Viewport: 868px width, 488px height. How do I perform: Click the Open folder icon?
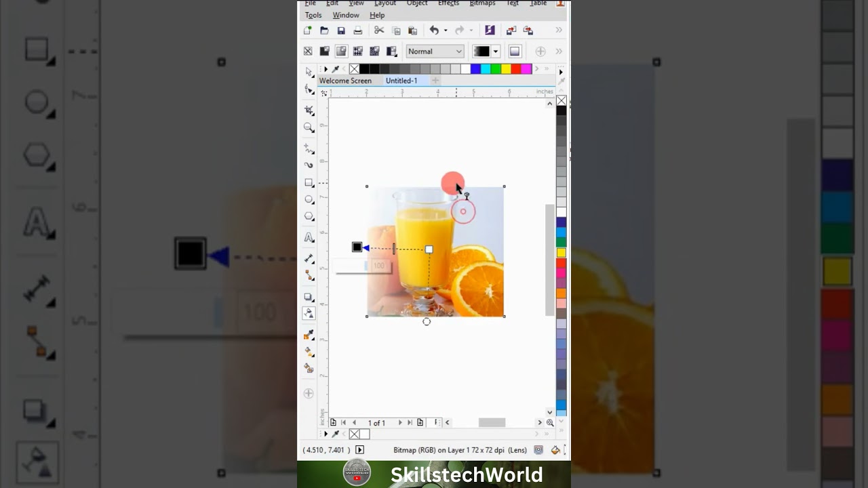[324, 30]
